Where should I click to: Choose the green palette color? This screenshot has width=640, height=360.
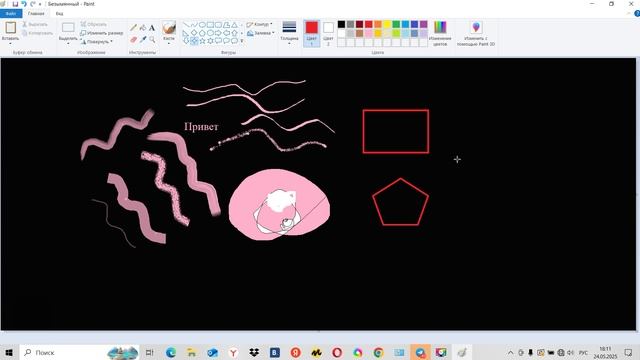(x=396, y=24)
